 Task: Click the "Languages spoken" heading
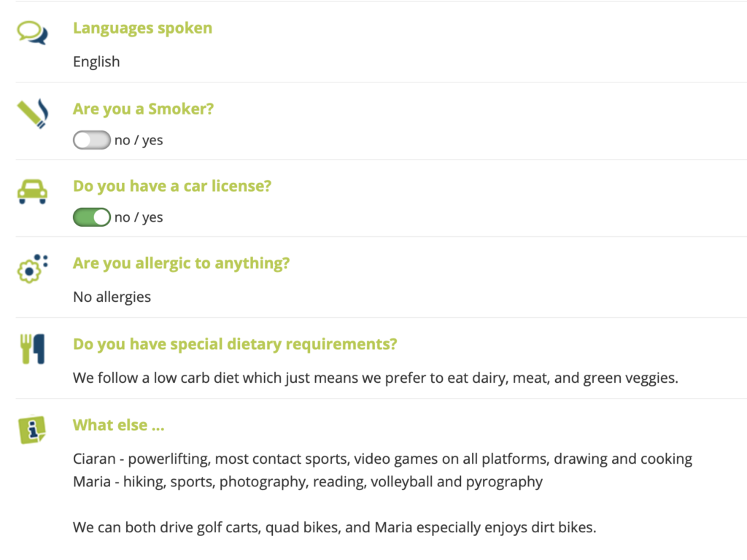click(142, 28)
